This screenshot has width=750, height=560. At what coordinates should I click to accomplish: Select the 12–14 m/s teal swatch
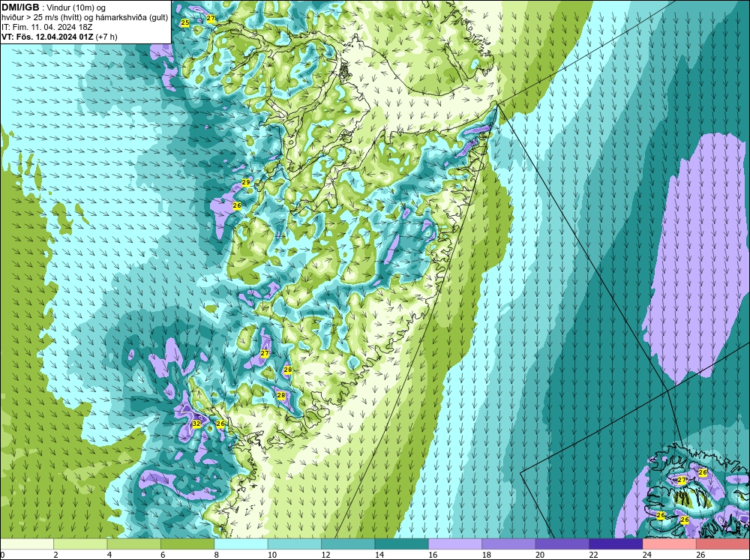coord(348,544)
